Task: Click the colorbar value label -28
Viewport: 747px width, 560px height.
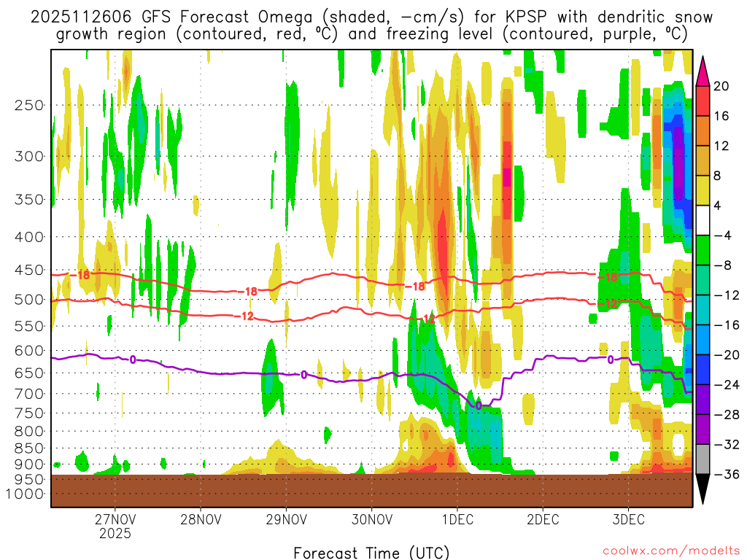Action: [727, 415]
